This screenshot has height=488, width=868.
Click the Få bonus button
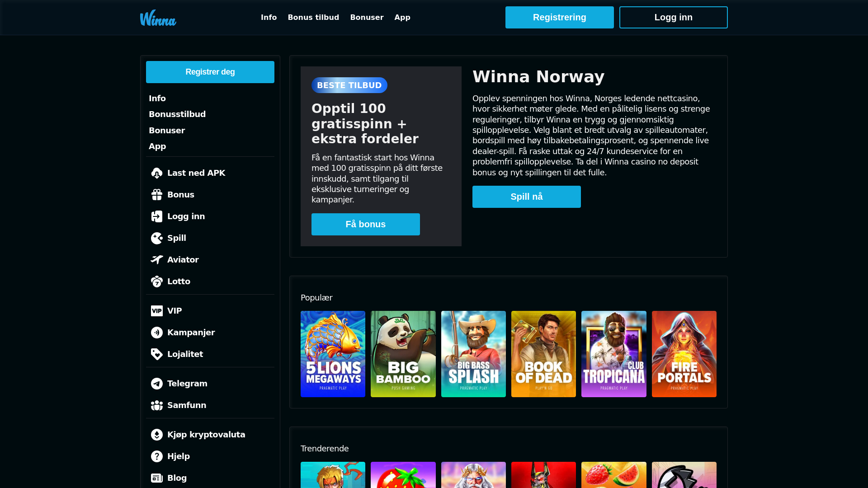pos(366,224)
